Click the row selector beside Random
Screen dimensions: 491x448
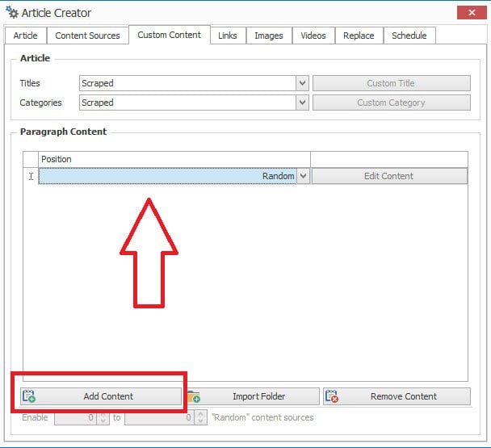point(31,176)
